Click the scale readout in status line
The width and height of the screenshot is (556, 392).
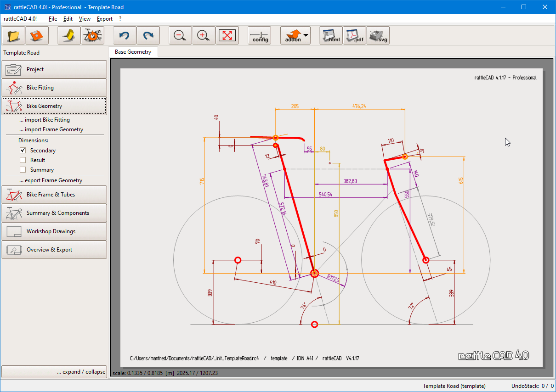[165, 373]
